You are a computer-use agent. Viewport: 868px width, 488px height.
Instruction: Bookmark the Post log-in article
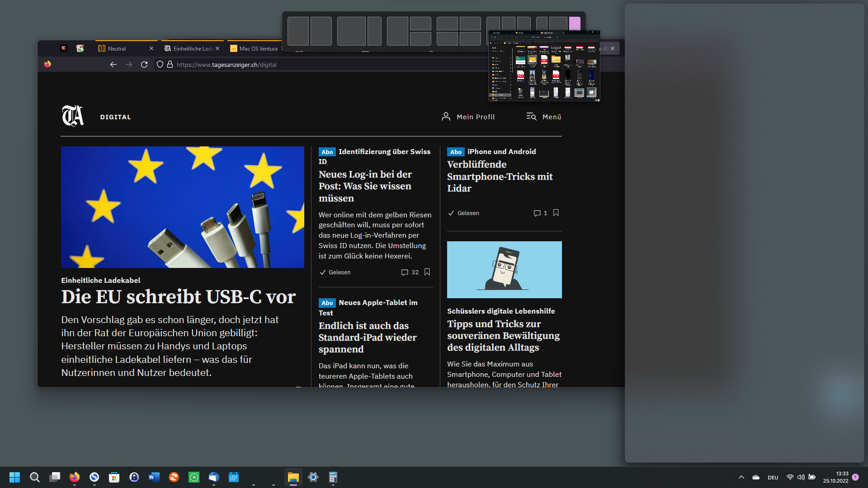click(427, 272)
